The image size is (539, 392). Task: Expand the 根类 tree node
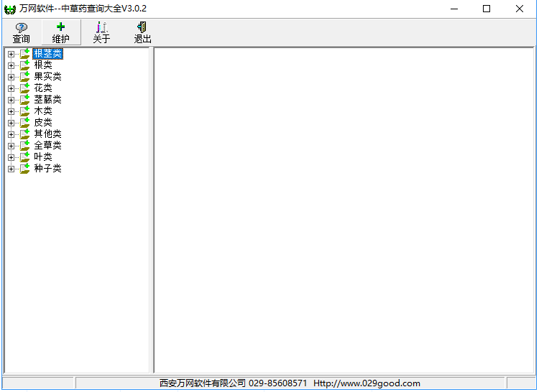pyautogui.click(x=11, y=65)
